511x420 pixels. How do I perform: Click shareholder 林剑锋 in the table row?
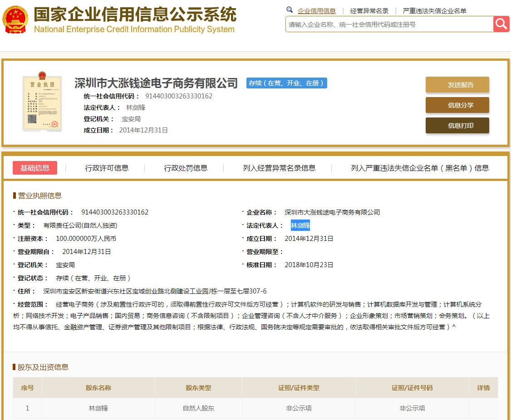[98, 408]
